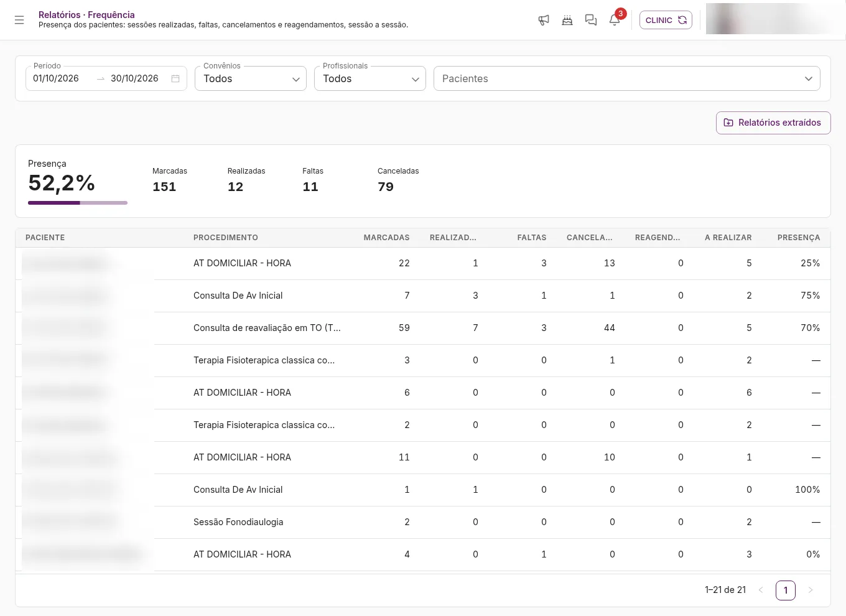The image size is (846, 616).
Task: Click marked count 22
Action: (404, 263)
